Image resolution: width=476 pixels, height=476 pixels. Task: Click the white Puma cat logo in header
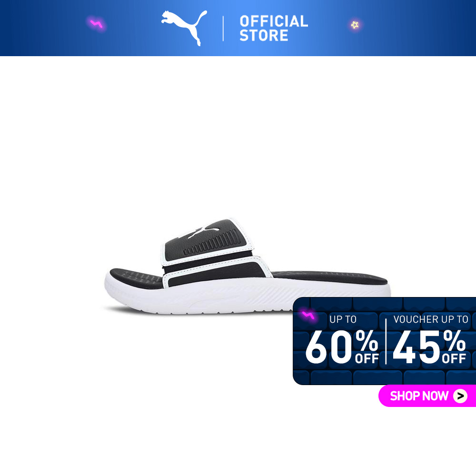coord(184,28)
